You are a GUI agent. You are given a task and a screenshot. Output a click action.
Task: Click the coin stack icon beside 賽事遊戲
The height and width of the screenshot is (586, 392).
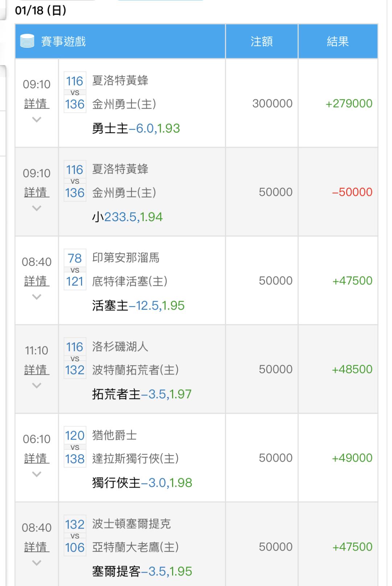click(x=27, y=41)
